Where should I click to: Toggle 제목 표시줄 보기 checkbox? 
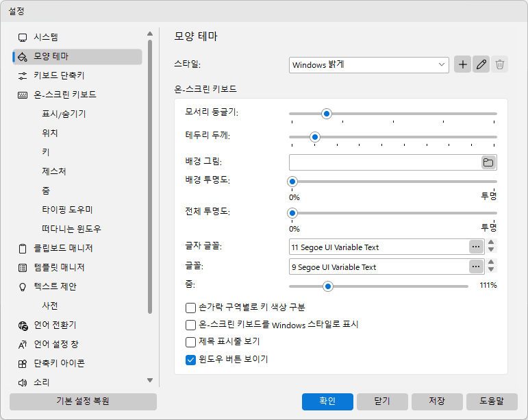(x=190, y=342)
